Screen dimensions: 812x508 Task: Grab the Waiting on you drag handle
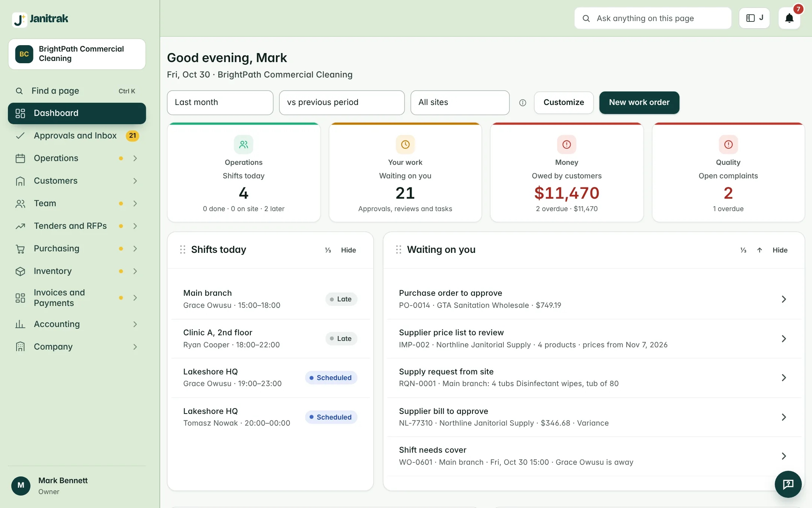398,249
